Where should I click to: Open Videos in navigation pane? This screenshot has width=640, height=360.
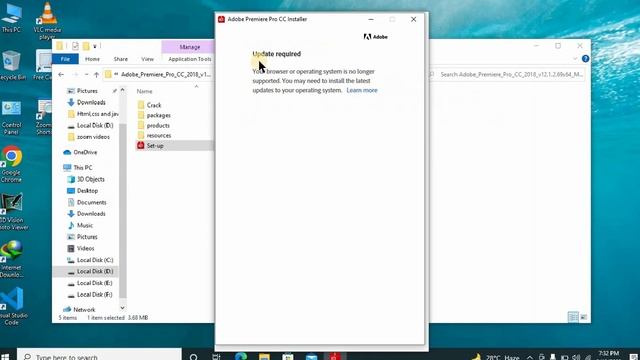click(85, 248)
